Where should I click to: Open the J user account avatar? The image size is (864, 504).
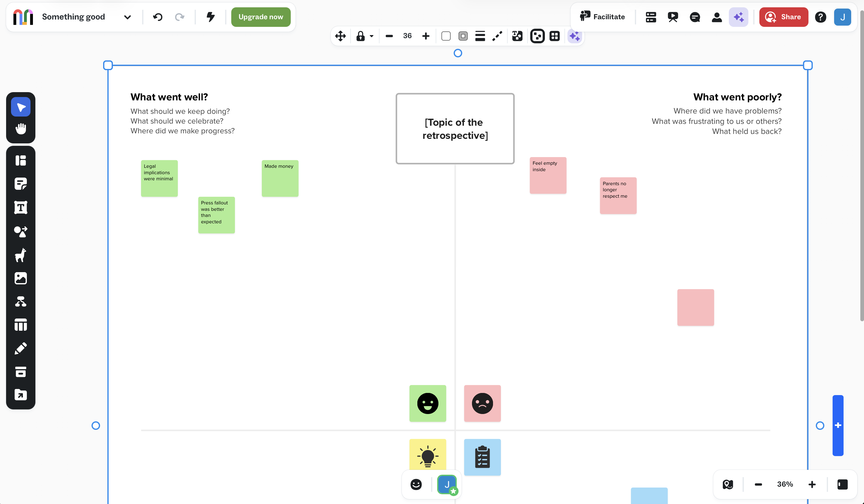point(842,17)
